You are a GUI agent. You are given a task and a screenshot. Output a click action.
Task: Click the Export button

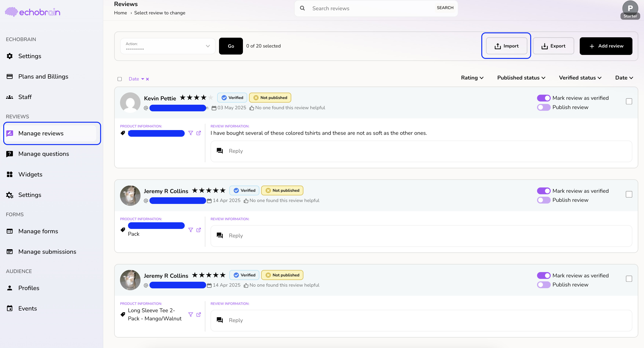pos(553,46)
